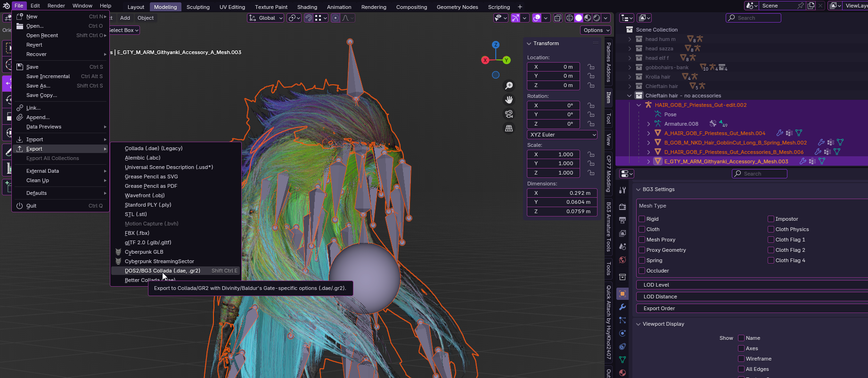The image size is (868, 378).
Task: Choose Wavefront (.obj) export option
Action: click(x=175, y=195)
